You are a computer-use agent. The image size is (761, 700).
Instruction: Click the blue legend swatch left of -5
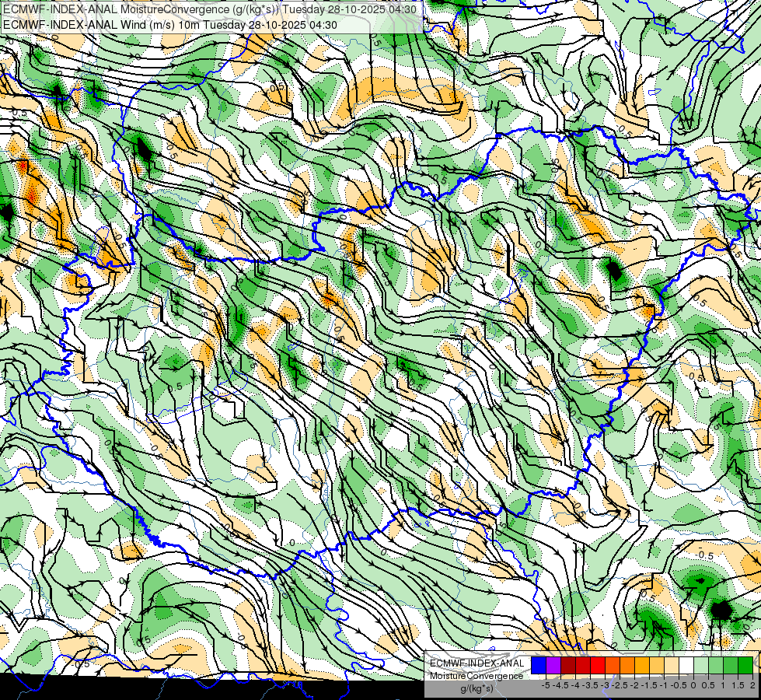click(x=539, y=665)
